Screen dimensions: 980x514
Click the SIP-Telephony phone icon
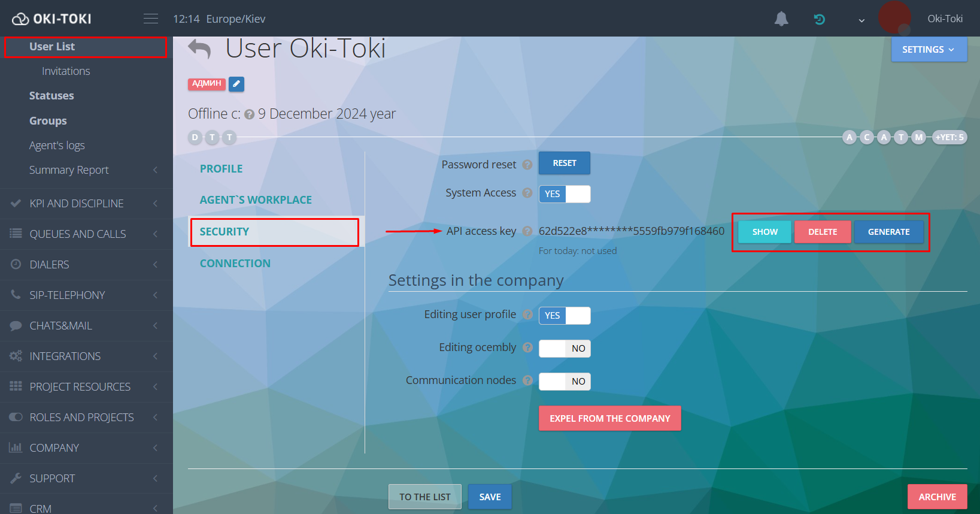[x=16, y=294]
